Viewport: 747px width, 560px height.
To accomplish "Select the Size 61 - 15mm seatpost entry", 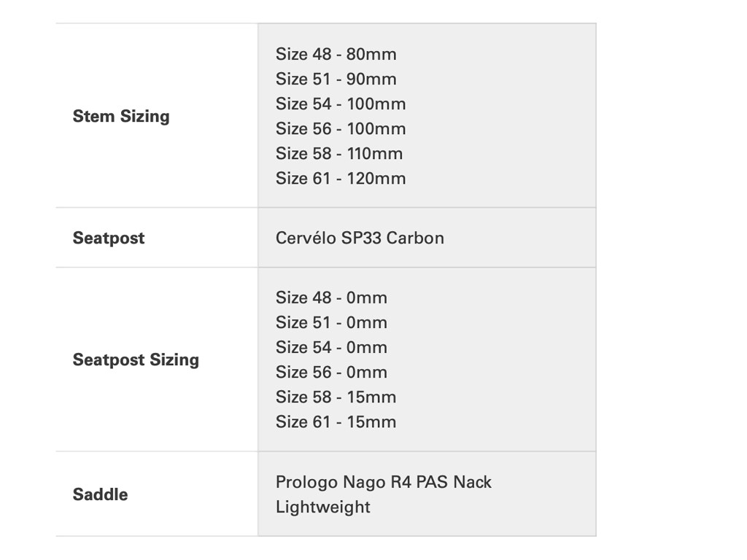I will coord(336,422).
